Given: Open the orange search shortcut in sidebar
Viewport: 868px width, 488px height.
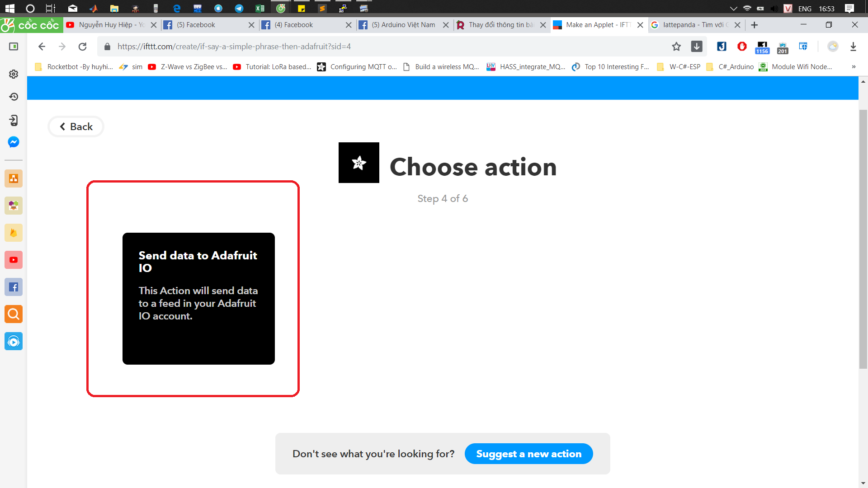Looking at the screenshot, I should (x=14, y=314).
